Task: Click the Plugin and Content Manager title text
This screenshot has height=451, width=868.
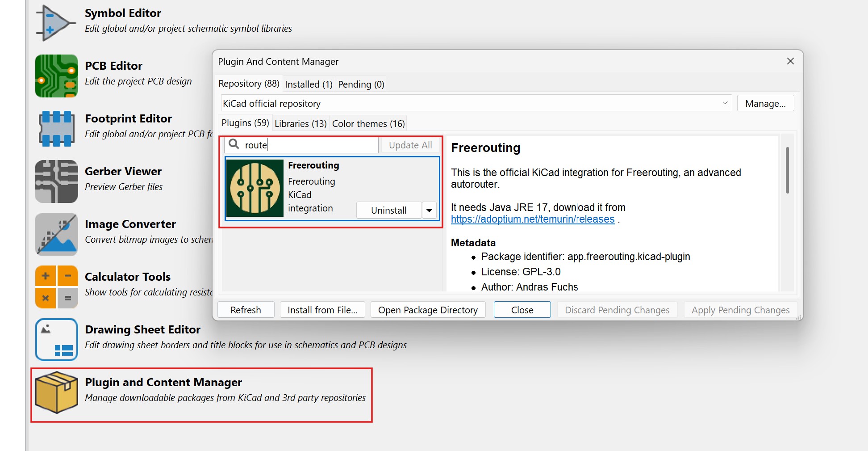Action: click(163, 382)
